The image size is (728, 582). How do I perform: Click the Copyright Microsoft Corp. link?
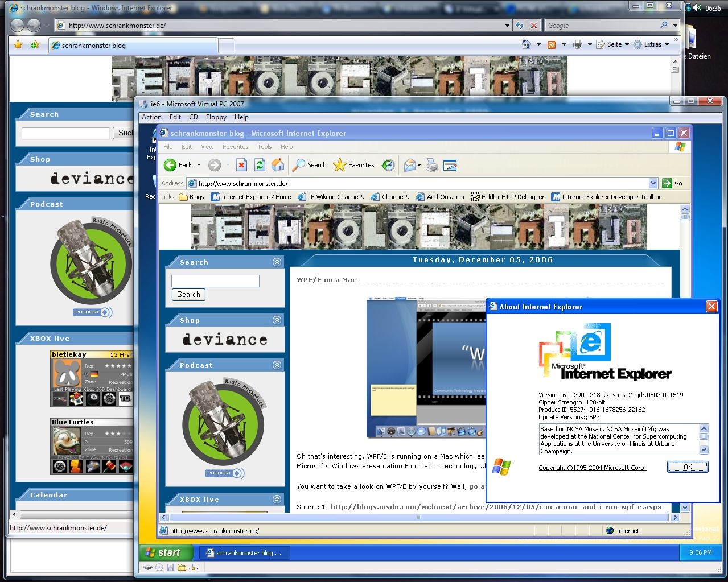(x=593, y=468)
